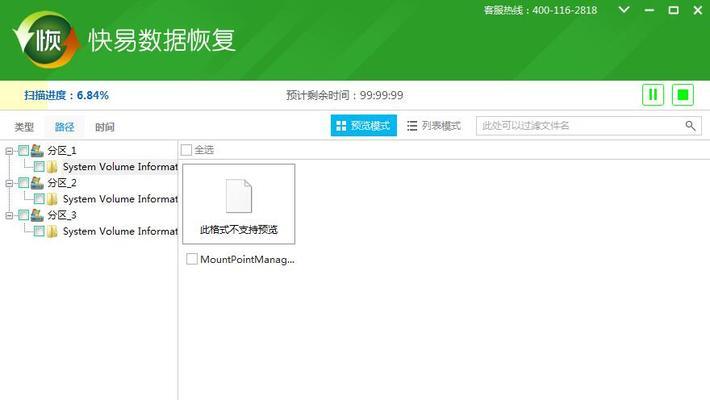Image resolution: width=710 pixels, height=400 pixels.
Task: Switch to the 路径 tab
Action: click(x=64, y=127)
